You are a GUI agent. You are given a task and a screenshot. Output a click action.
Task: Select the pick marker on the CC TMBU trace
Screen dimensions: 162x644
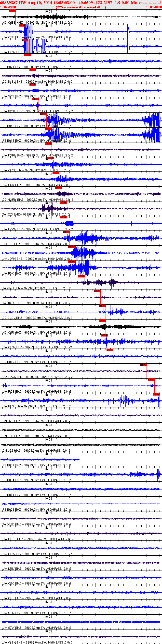(x=33, y=70)
